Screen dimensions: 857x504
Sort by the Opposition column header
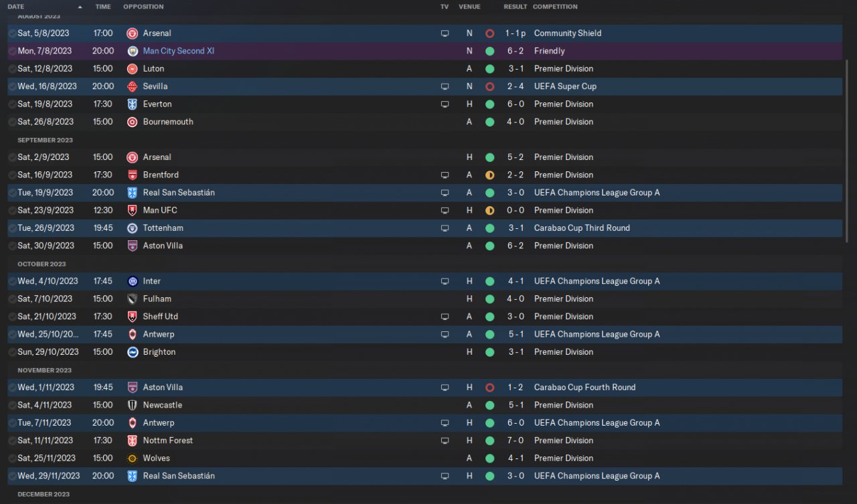click(x=143, y=7)
